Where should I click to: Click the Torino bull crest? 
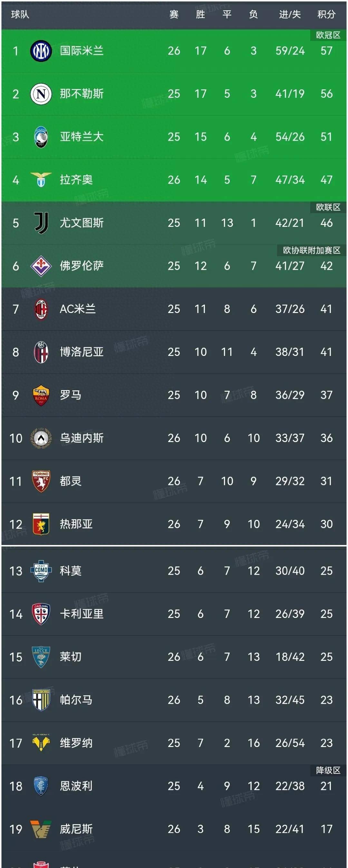[41, 481]
